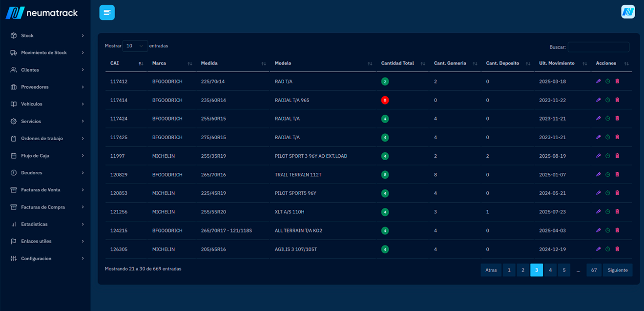The height and width of the screenshot is (311, 644).
Task: Go to the next page with Siguiente
Action: pos(618,270)
